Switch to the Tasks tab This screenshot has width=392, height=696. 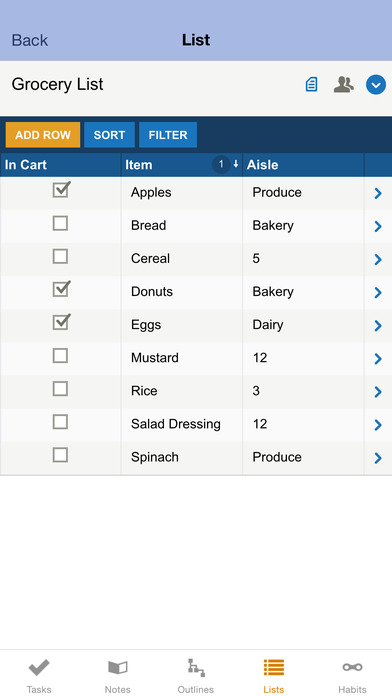39,675
